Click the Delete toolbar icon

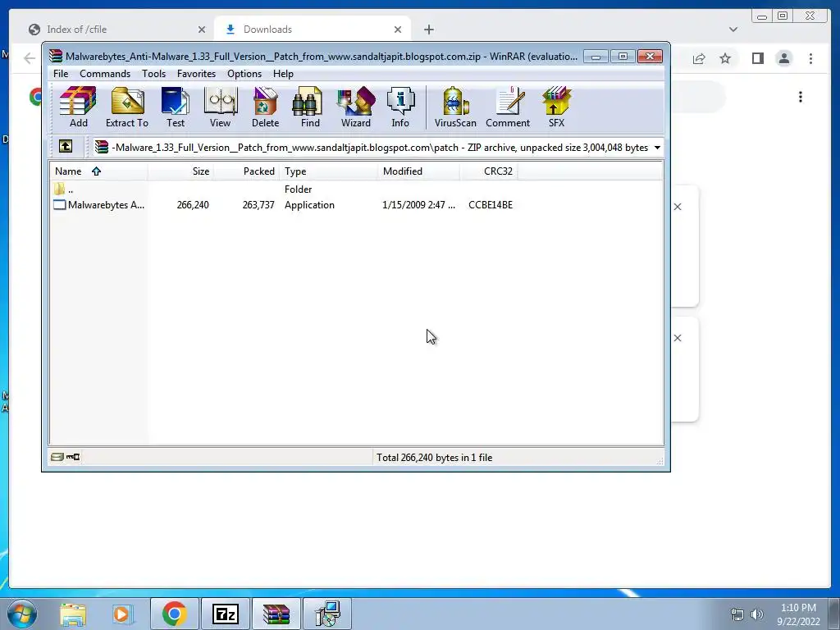(x=265, y=107)
